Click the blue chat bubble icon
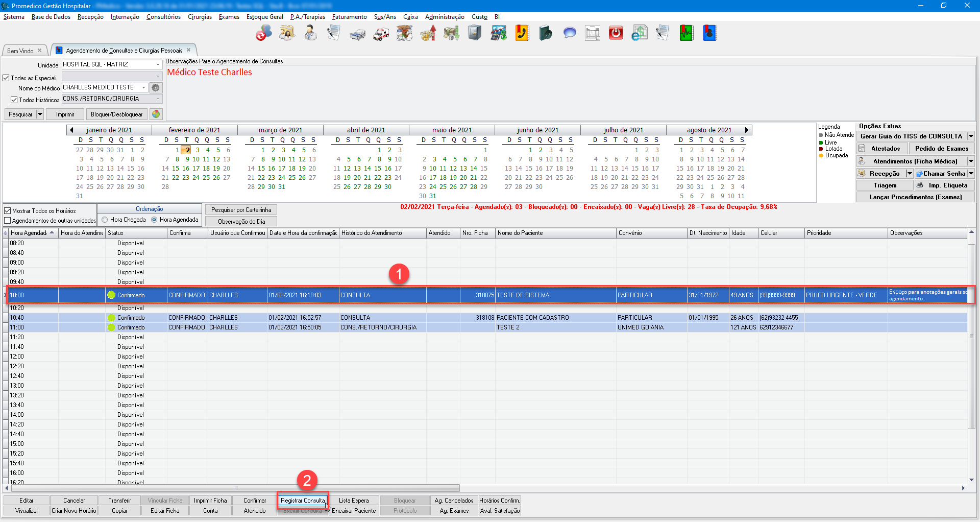 (x=569, y=33)
